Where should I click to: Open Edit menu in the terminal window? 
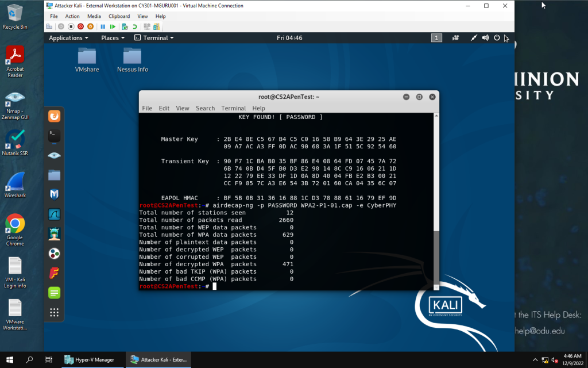pos(164,108)
